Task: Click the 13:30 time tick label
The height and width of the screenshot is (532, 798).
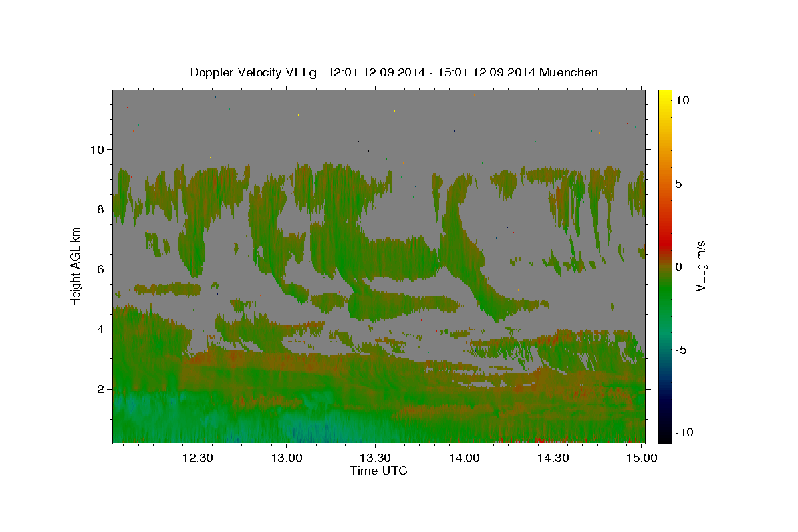Action: [375, 458]
